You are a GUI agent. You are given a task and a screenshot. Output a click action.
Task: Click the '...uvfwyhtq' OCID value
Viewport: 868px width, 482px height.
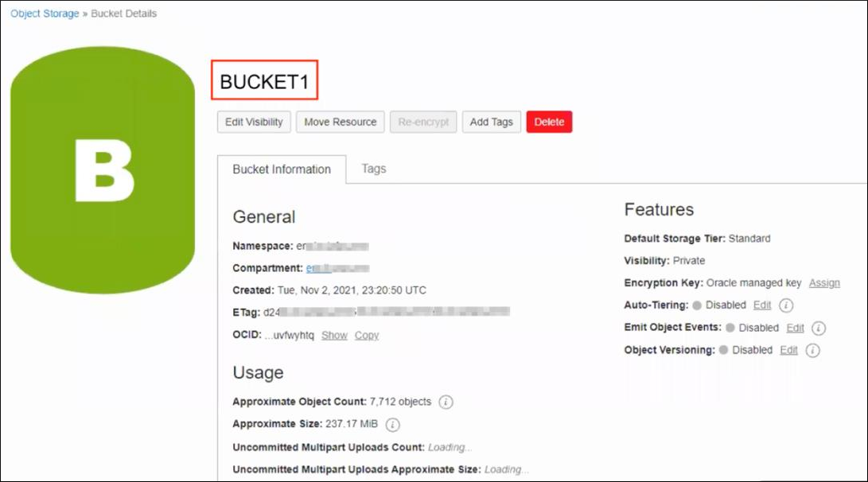[x=289, y=336]
